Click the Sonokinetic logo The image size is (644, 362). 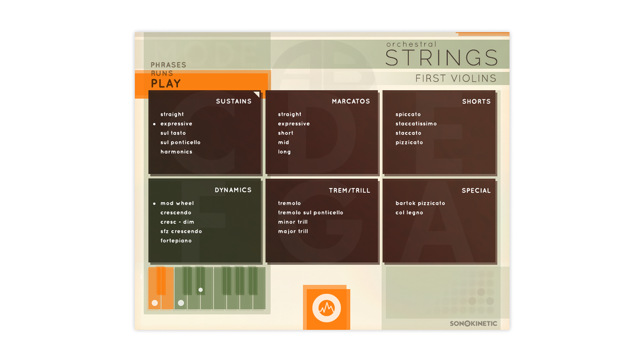click(x=473, y=323)
